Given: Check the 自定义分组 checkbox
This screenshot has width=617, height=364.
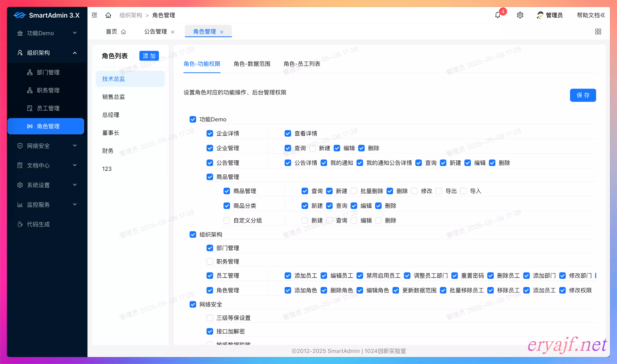Looking at the screenshot, I should (227, 221).
